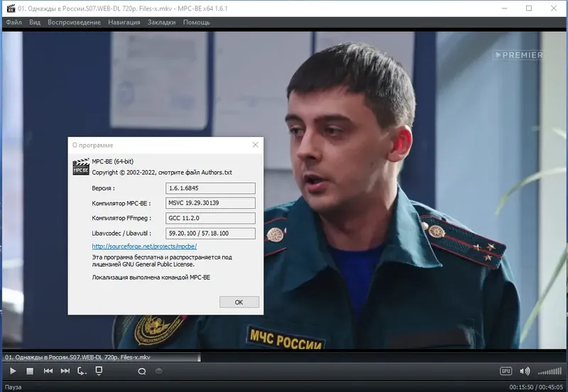Open the Навигация menu
This screenshot has width=568, height=392.
[124, 22]
